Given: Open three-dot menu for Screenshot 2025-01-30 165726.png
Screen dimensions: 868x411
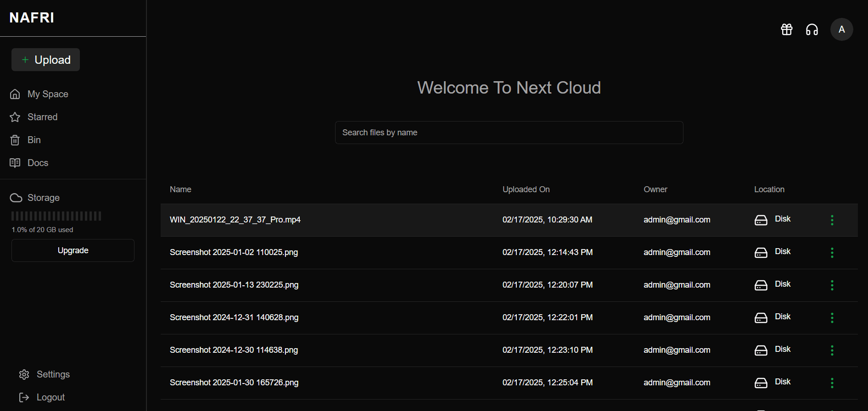Looking at the screenshot, I should pos(832,383).
